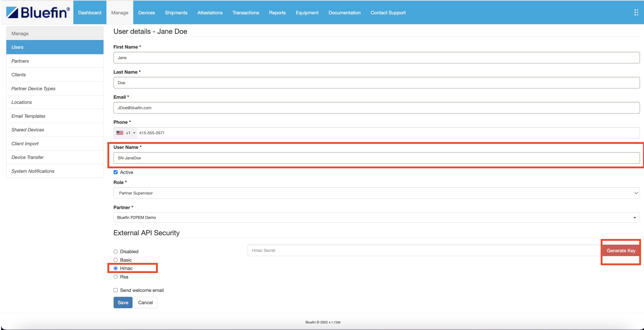Save the user details
The height and width of the screenshot is (330, 644).
click(x=123, y=303)
